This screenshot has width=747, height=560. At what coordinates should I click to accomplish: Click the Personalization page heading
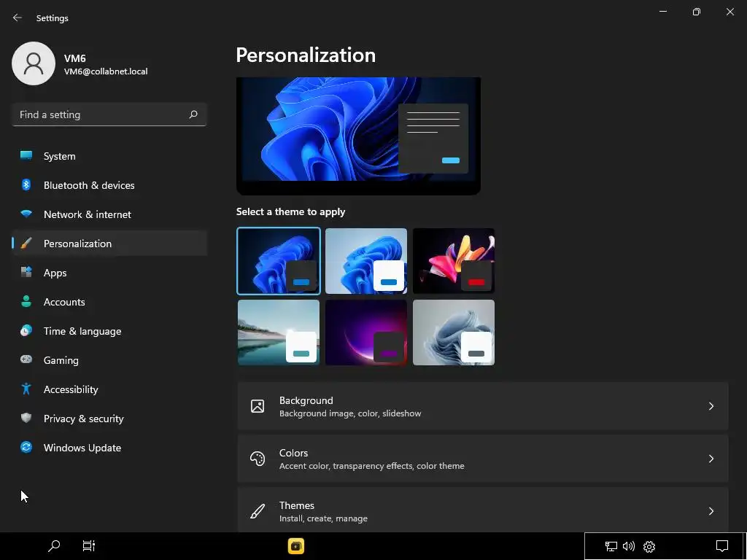pos(306,55)
